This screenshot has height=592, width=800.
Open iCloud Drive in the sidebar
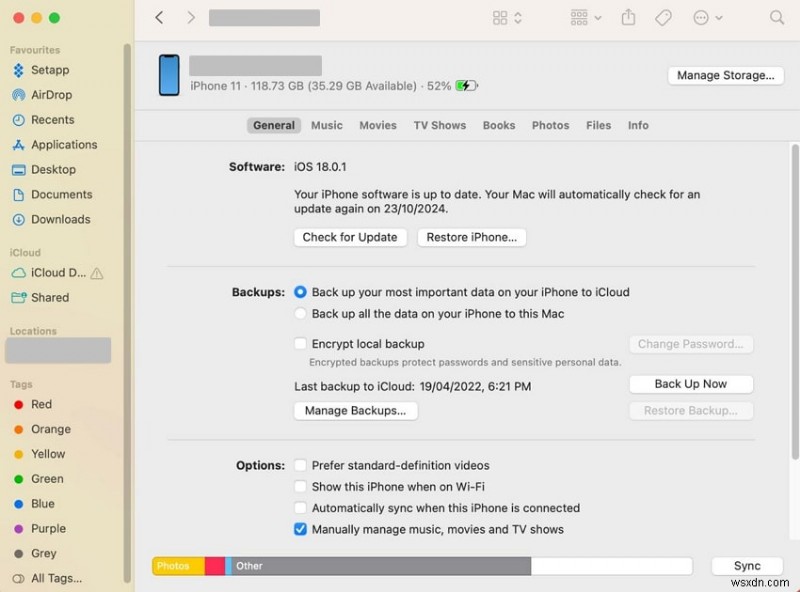tap(58, 273)
